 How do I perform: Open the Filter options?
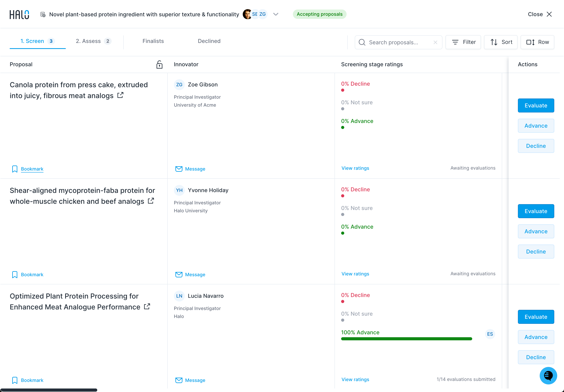click(463, 42)
